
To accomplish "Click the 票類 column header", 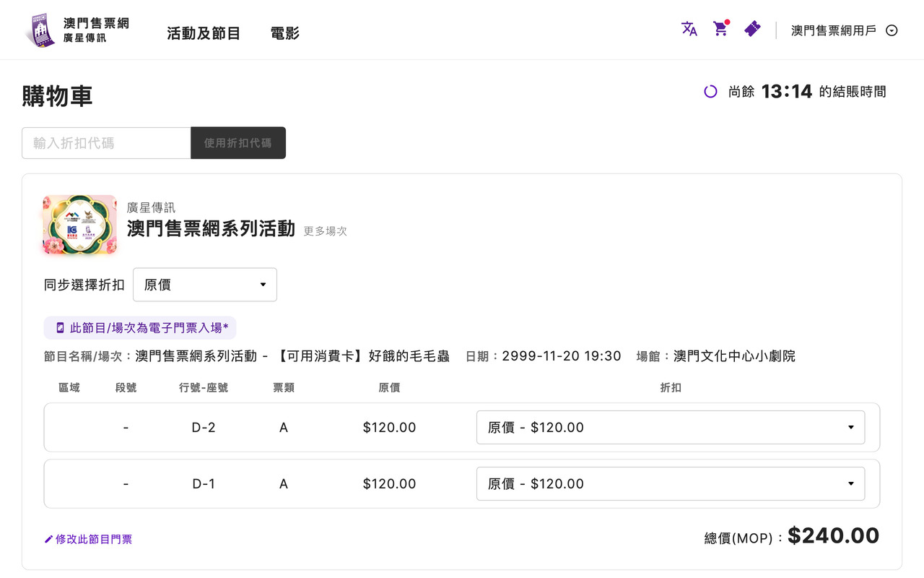I will click(284, 388).
